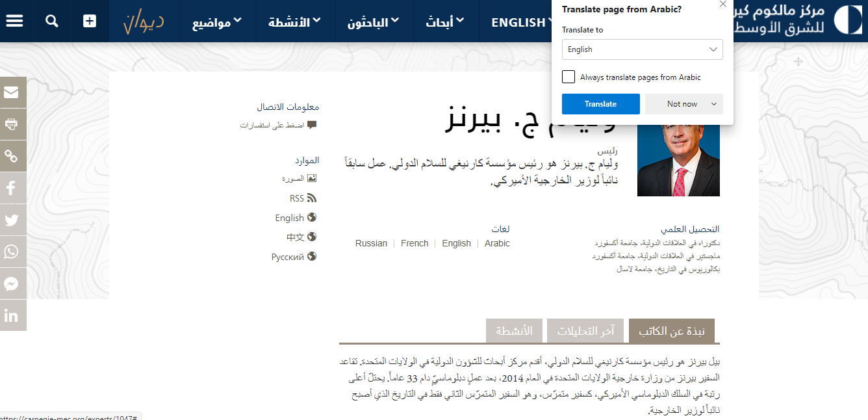This screenshot has width=868, height=420.
Task: Open the الأنشطة tab below the profile
Action: pos(514,331)
